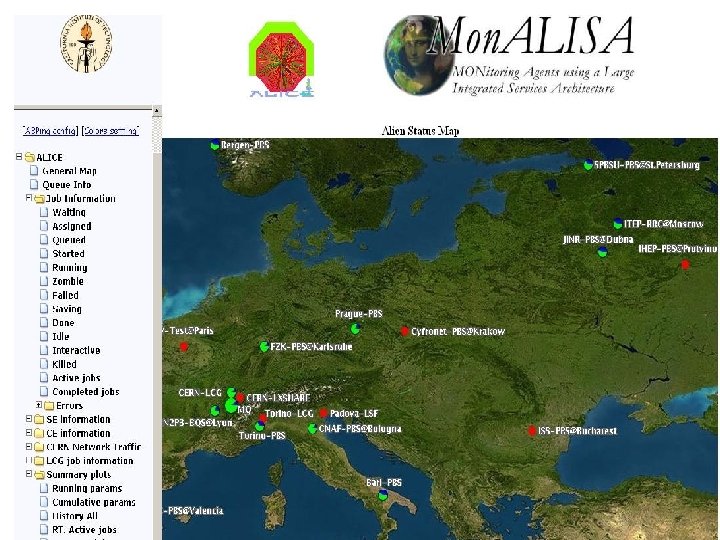The width and height of the screenshot is (720, 540).
Task: Open the Zombie jobs page
Action: click(68, 281)
